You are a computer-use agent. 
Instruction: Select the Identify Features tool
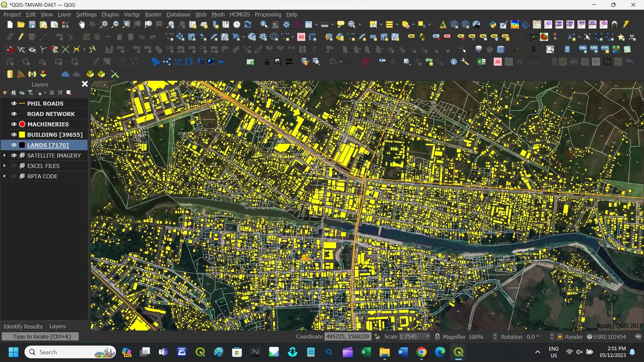pos(264,24)
